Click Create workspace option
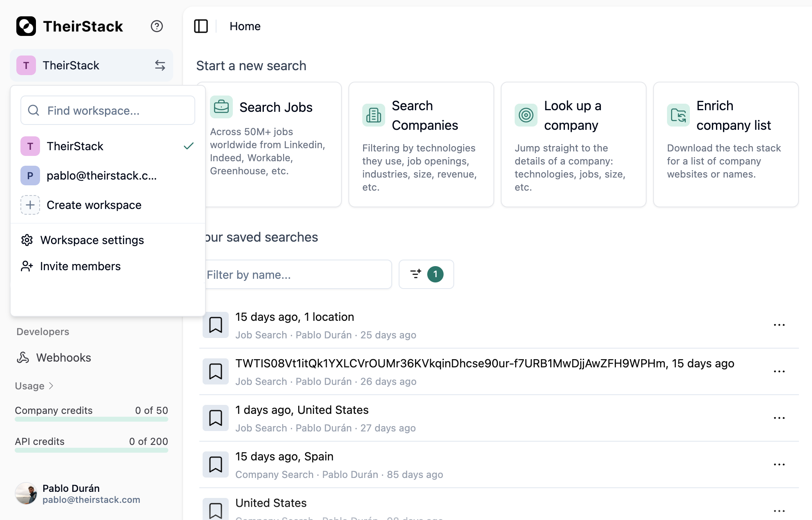Viewport: 812px width, 520px height. click(x=94, y=205)
